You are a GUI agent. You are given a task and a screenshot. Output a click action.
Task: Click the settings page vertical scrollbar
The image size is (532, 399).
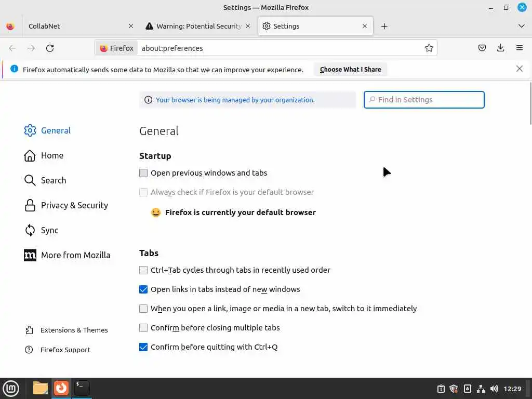(530, 103)
